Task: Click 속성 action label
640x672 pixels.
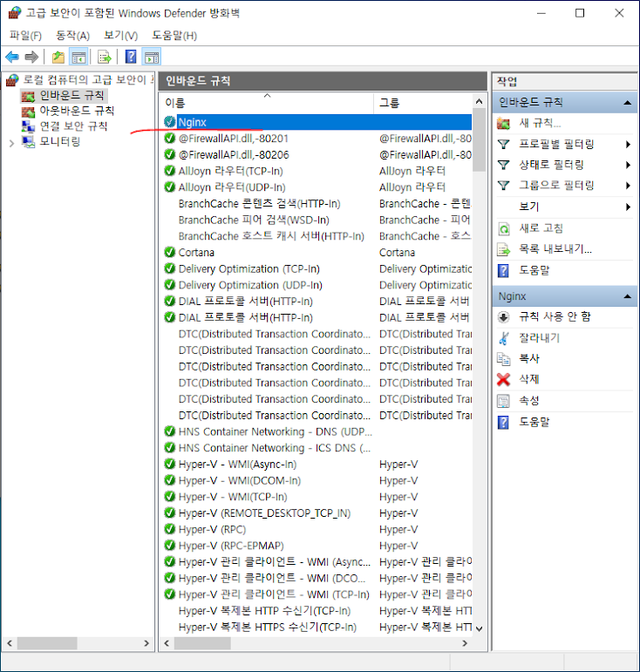Action: (x=529, y=401)
